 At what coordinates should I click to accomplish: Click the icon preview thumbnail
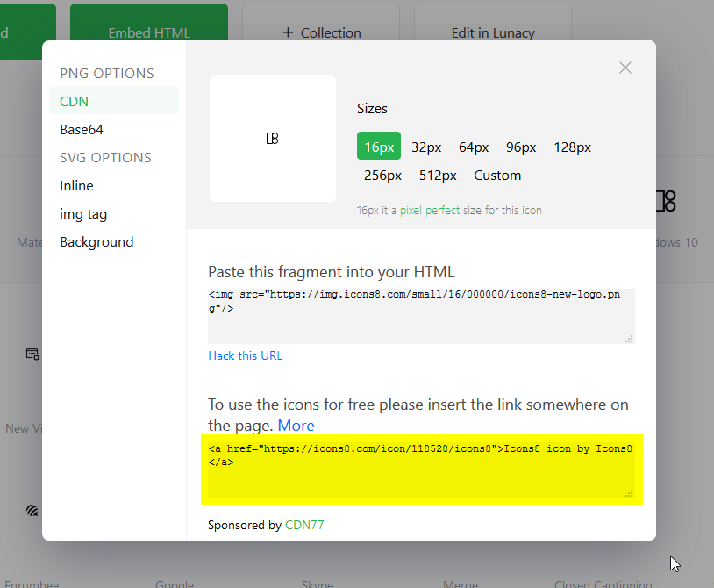pyautogui.click(x=272, y=139)
